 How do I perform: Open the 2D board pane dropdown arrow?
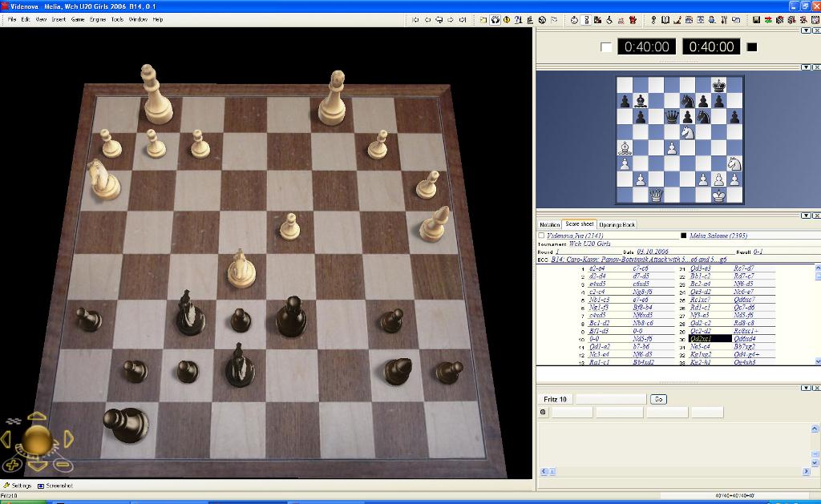click(x=806, y=67)
